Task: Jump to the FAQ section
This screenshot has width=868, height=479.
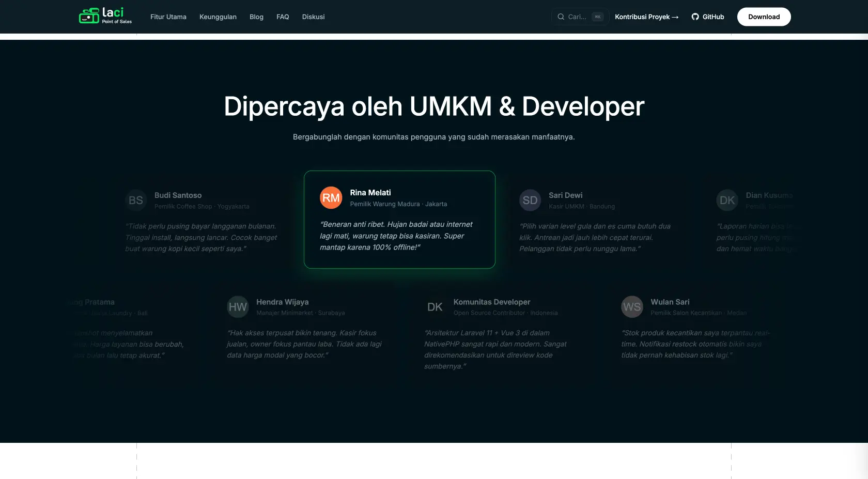Action: 283,17
